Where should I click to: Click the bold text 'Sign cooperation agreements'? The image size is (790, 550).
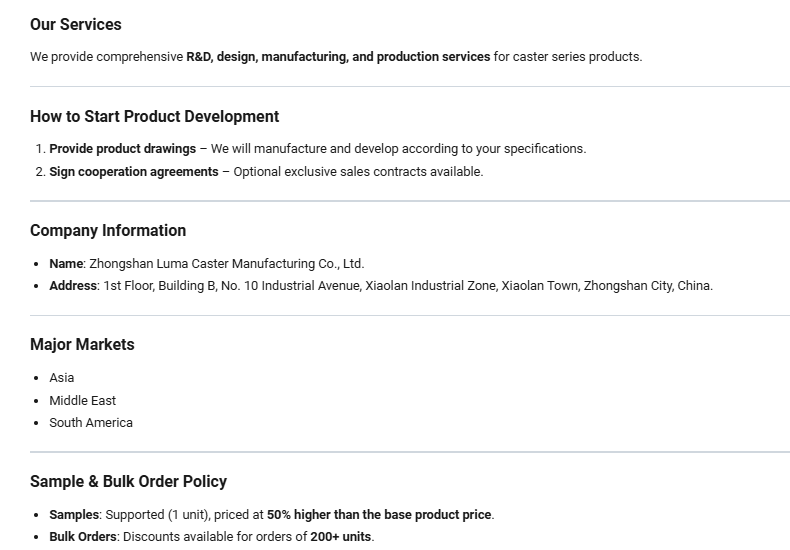[134, 172]
